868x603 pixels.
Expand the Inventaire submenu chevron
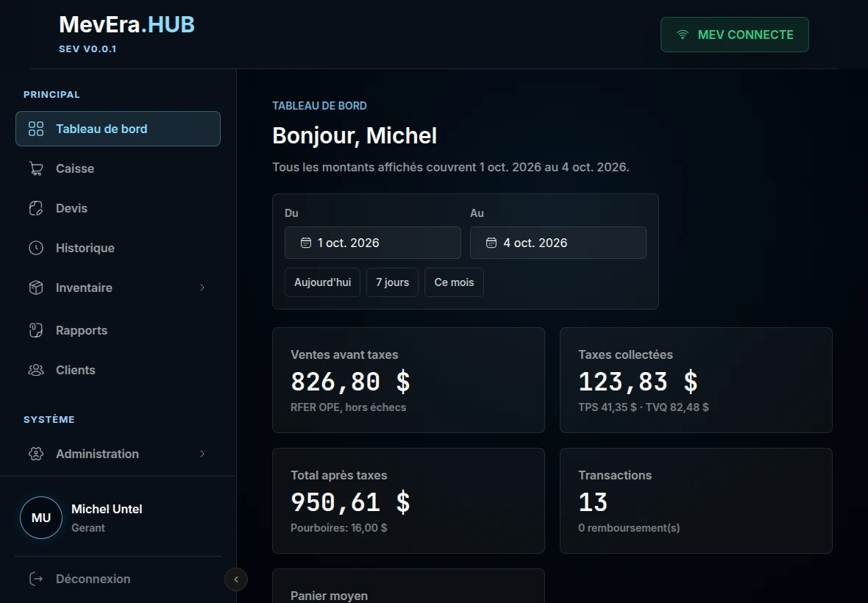(x=202, y=288)
